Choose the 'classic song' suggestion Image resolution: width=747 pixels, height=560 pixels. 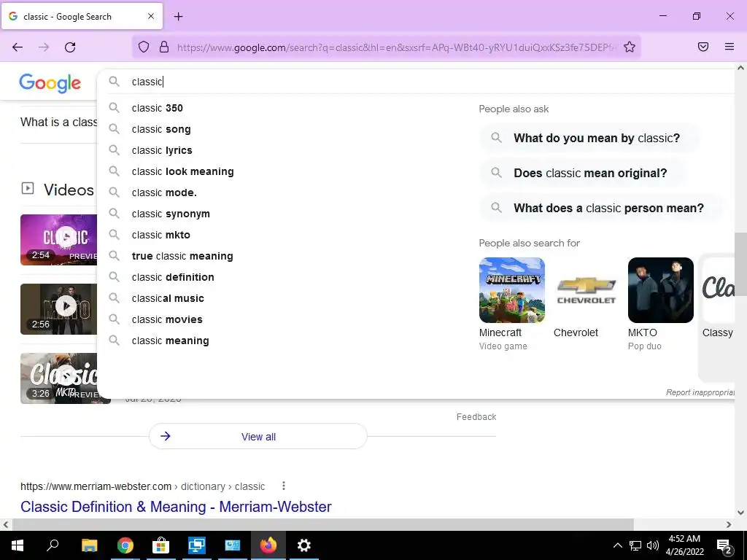pos(161,129)
